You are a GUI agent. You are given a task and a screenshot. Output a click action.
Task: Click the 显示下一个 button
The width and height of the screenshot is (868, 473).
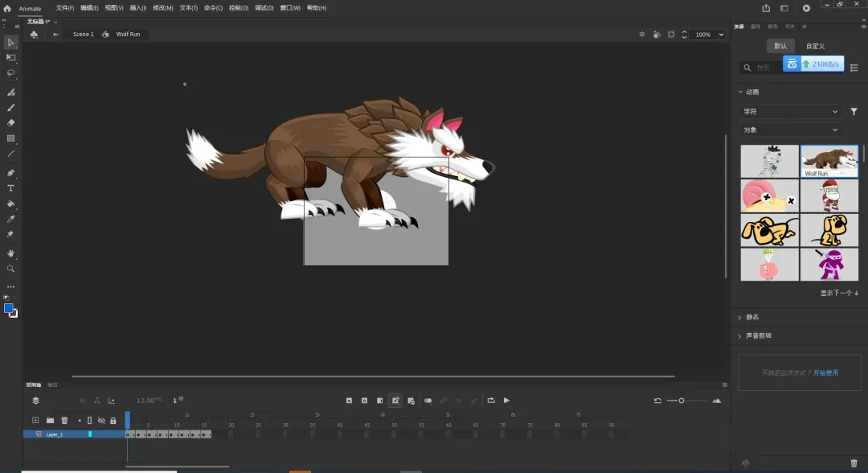[839, 294]
